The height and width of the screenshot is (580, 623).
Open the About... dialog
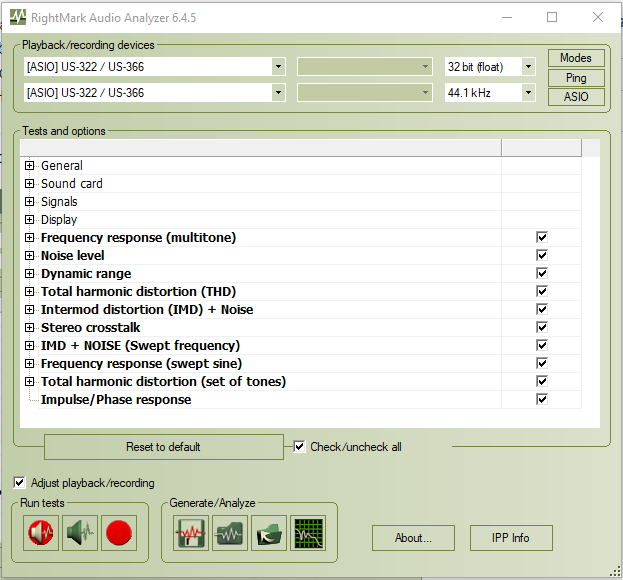(x=413, y=538)
